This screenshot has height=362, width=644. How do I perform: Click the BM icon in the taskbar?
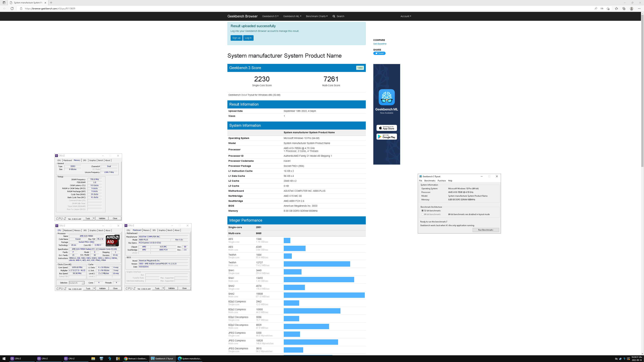coord(118,358)
